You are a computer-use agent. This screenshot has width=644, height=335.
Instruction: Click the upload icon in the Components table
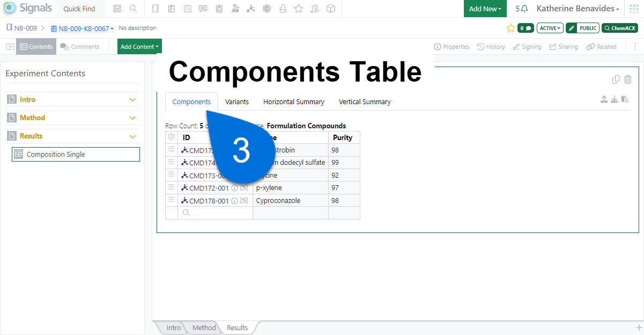604,99
